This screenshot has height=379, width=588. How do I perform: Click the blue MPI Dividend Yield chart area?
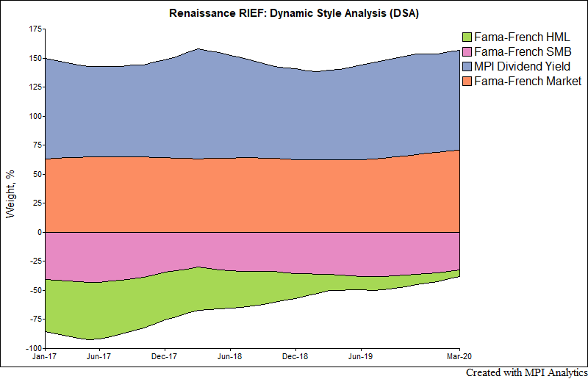(252, 109)
